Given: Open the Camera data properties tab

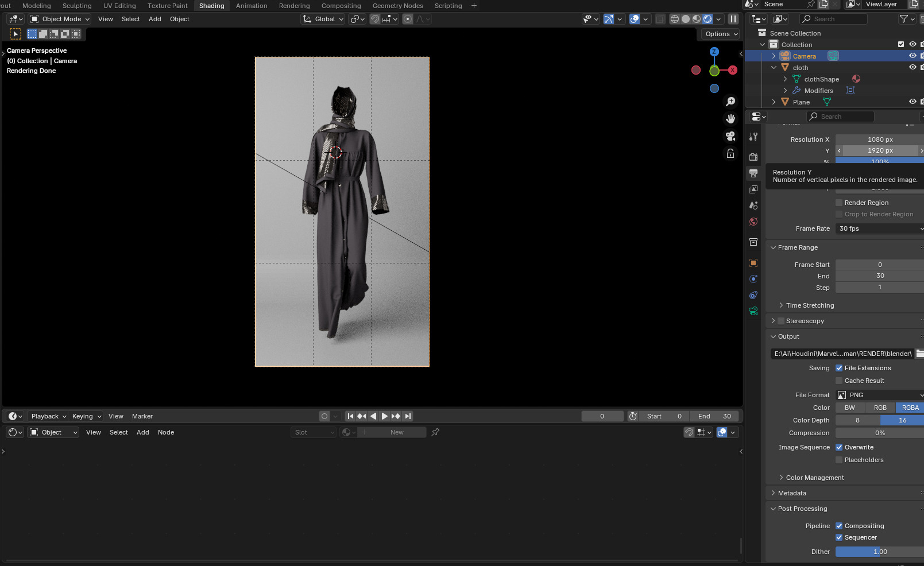Looking at the screenshot, I should click(x=753, y=311).
